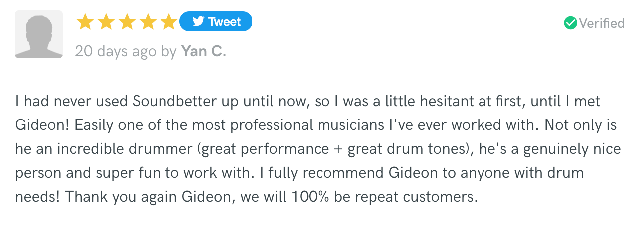644x241 pixels.
Task: Open reviewer Yan C.'s name
Action: pos(203,51)
